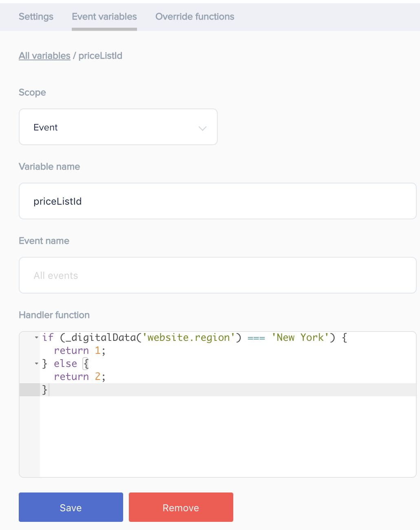Image resolution: width=420 pixels, height=530 pixels.
Task: Open the Scope dropdown showing Event
Action: click(x=118, y=127)
